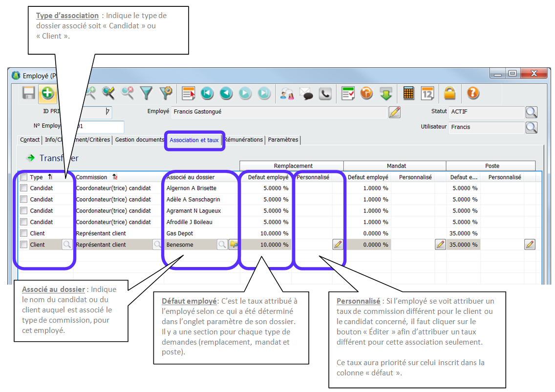Tick the checkbox on the Gas Depot row

23,233
